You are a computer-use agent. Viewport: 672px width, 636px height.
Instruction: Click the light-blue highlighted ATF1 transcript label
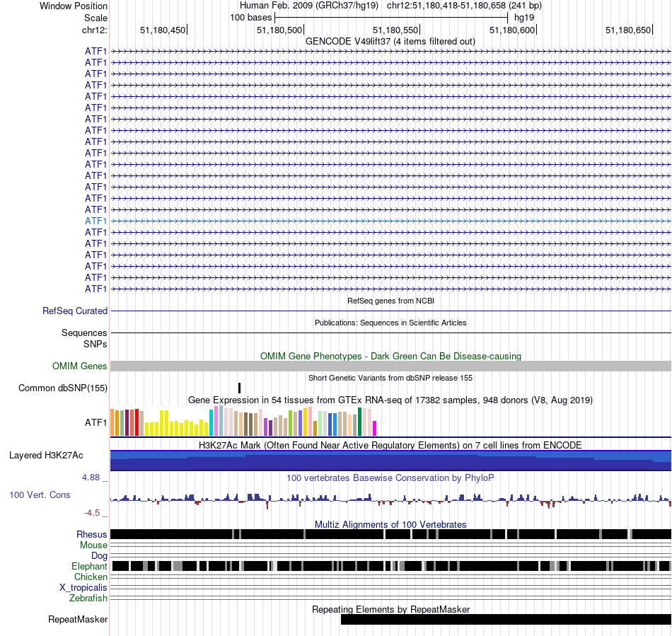click(x=95, y=221)
